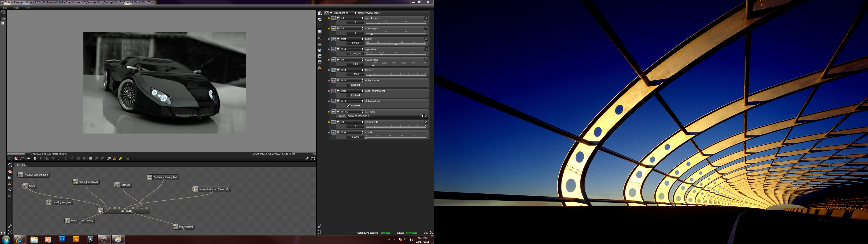Click the Silver material node icon
The height and width of the screenshot is (244, 868).
click(25, 186)
